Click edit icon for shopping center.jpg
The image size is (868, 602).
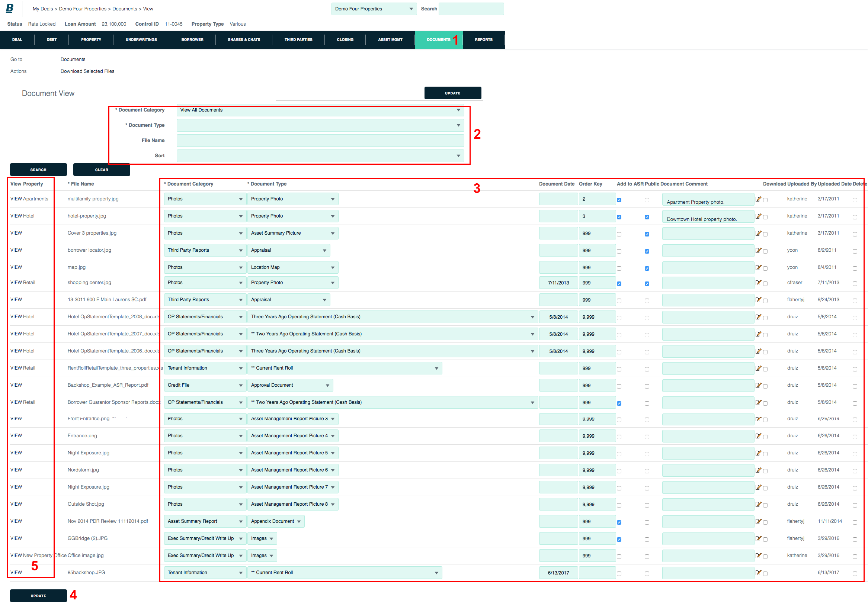pos(758,283)
